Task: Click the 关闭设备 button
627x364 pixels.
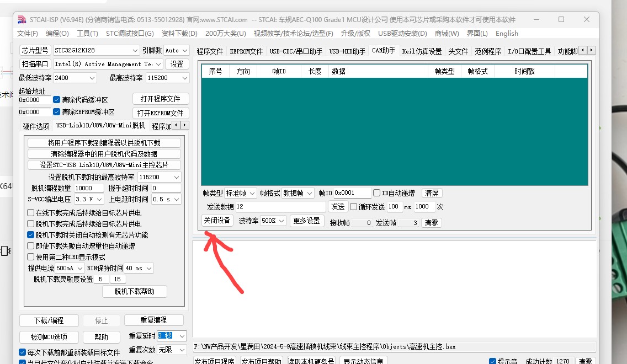Action: [217, 221]
